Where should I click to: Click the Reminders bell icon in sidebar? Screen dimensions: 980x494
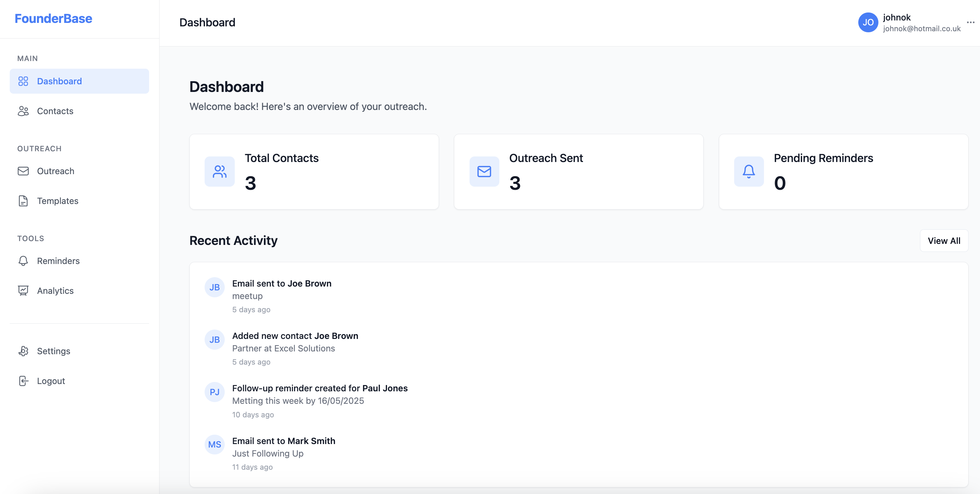pos(23,261)
